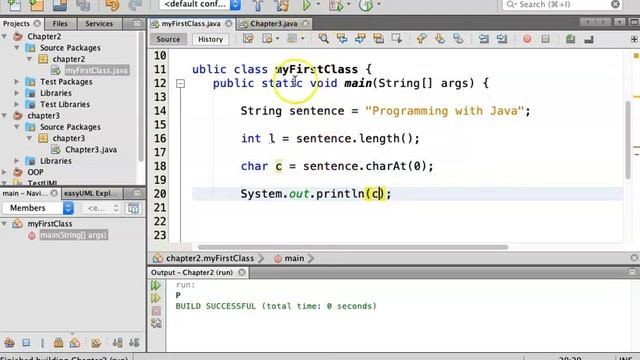The height and width of the screenshot is (360, 640).
Task: Click the Uncomment toolbar icon
Action: pos(589,39)
